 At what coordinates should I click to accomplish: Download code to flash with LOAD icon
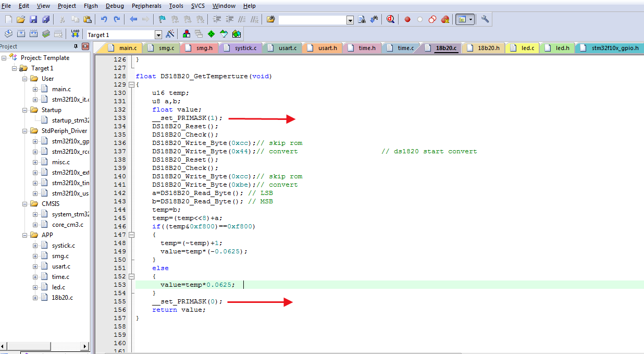(x=75, y=34)
